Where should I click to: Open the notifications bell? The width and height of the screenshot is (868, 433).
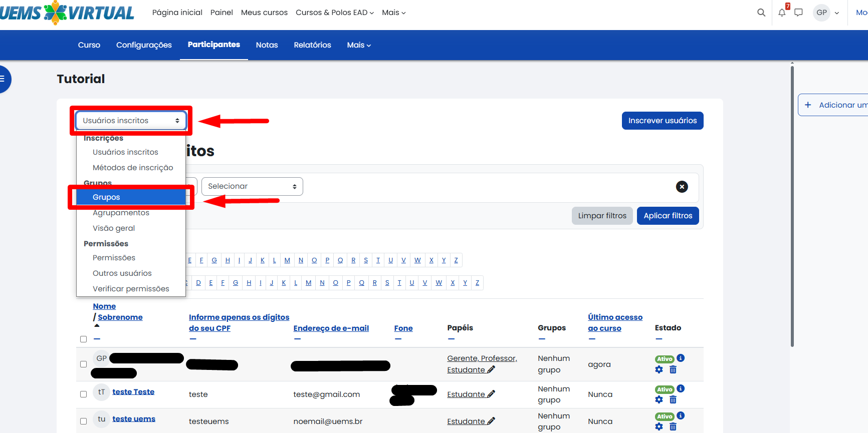782,13
